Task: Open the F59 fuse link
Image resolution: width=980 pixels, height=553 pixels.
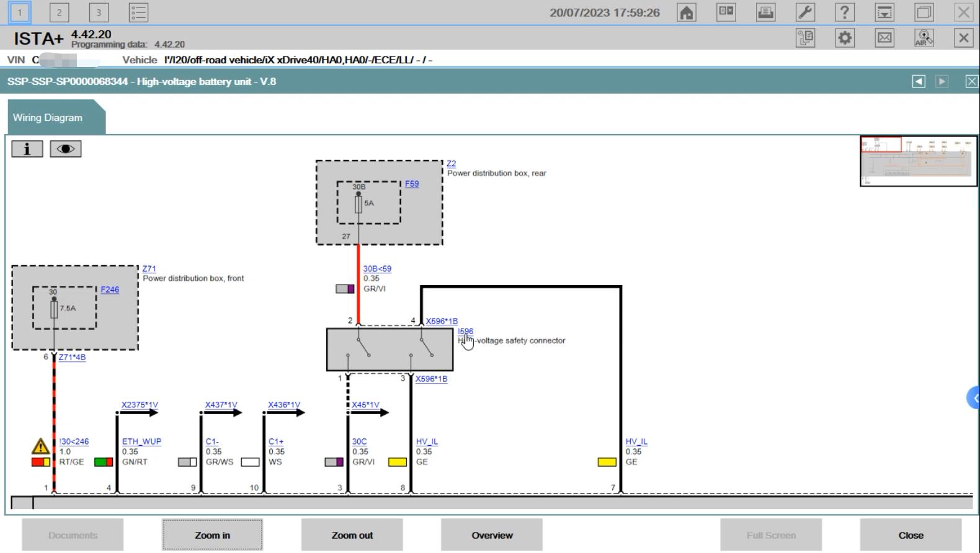Action: (x=412, y=184)
